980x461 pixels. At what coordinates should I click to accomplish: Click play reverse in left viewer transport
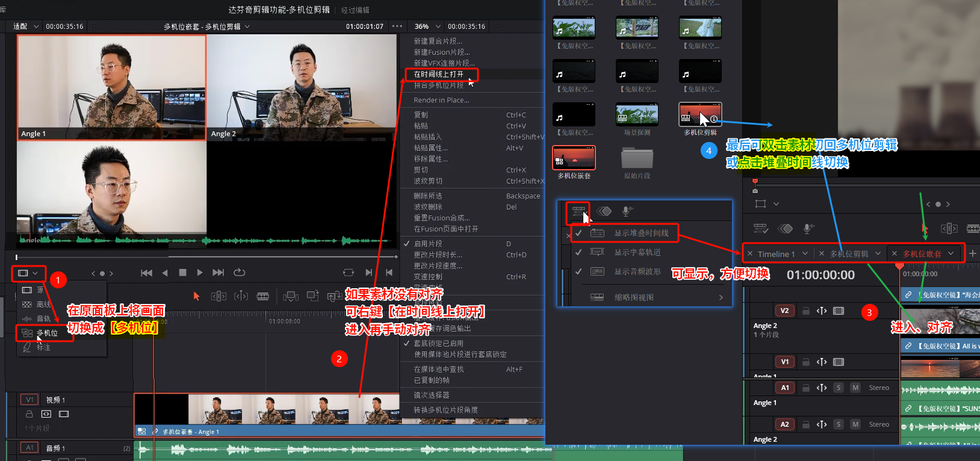click(165, 273)
